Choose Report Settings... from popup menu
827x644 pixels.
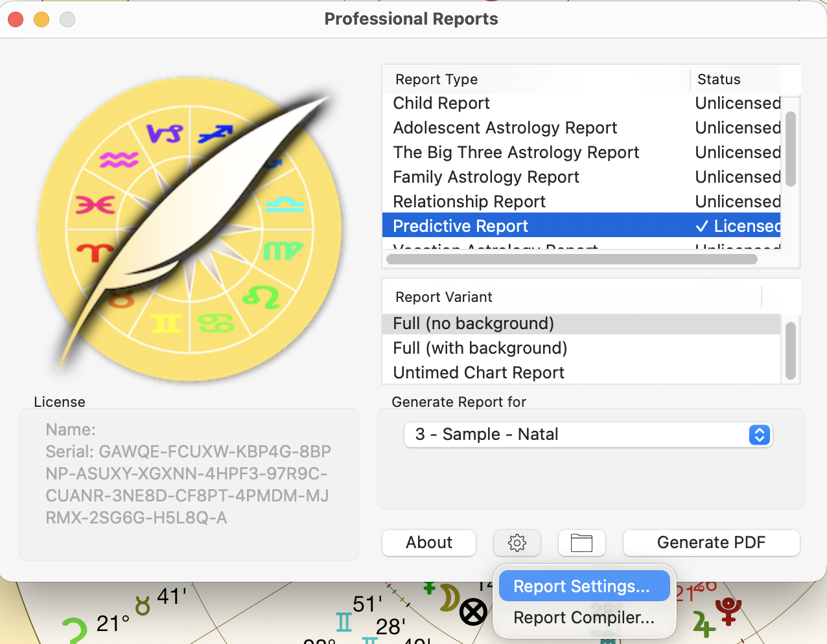(x=584, y=586)
